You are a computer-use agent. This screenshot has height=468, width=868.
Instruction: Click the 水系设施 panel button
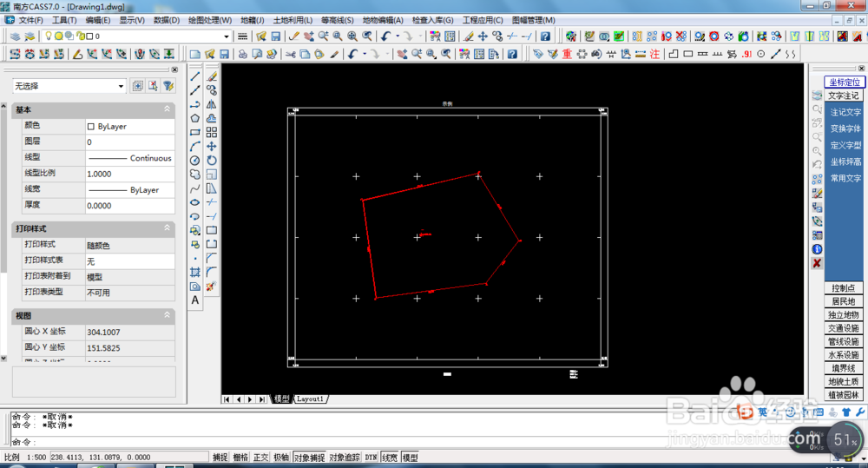(843, 355)
